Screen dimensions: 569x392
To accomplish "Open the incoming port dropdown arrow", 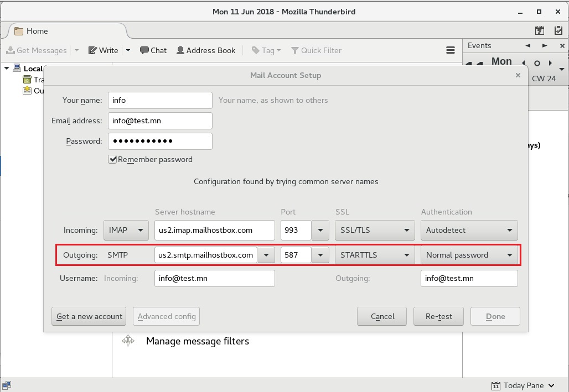I will [320, 230].
